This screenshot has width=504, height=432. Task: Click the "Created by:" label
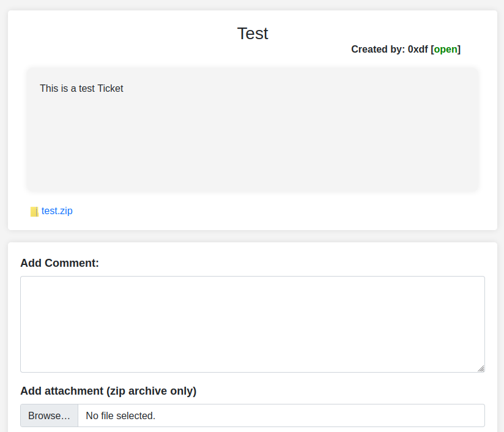[x=378, y=50]
